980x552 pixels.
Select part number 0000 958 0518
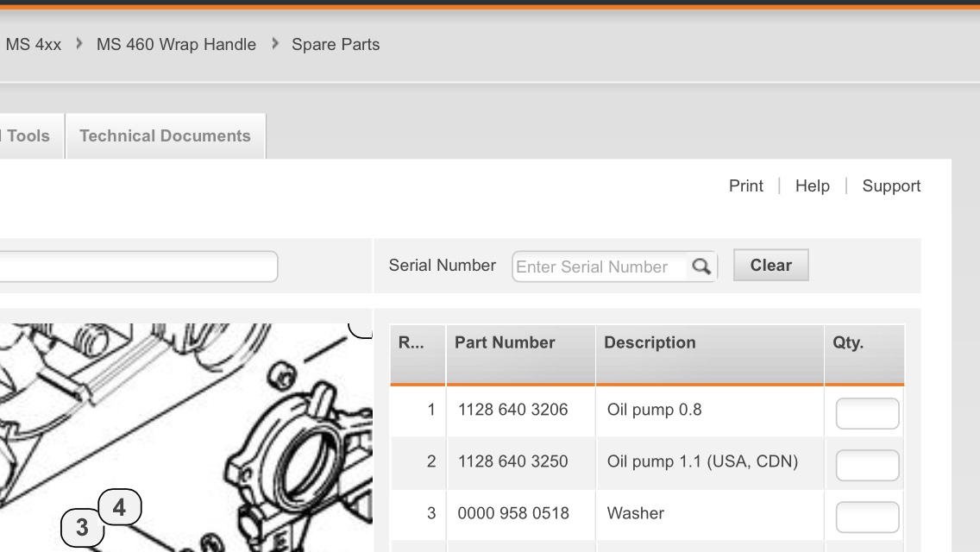(513, 513)
